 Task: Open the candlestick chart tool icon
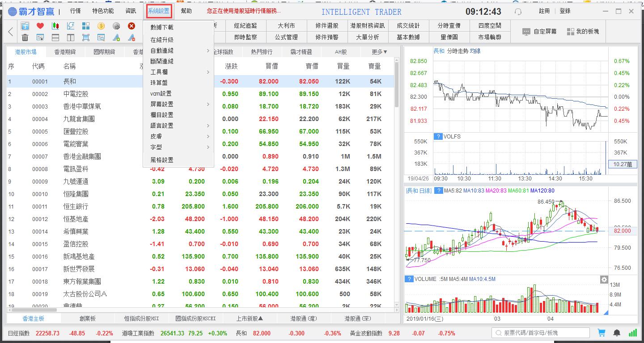coord(55,26)
